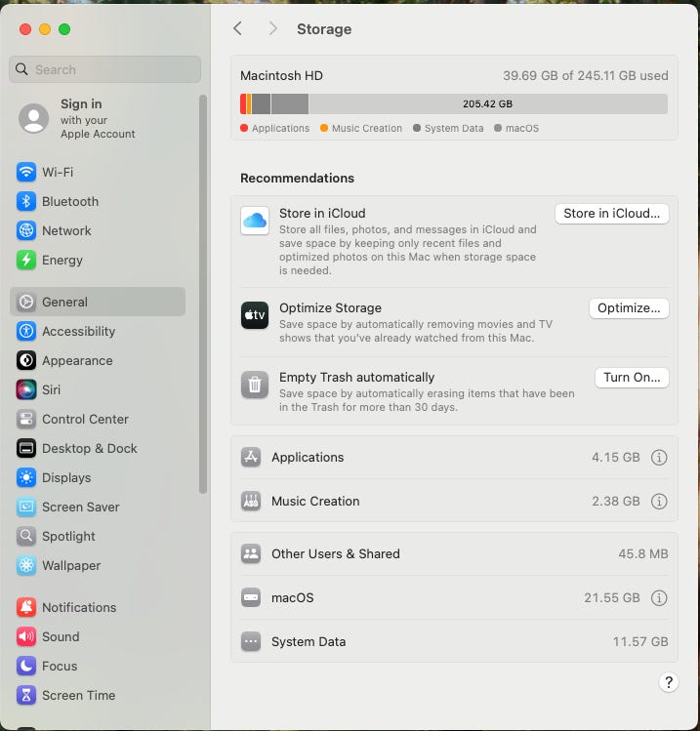
Task: Open Wallpaper settings
Action: [98, 565]
